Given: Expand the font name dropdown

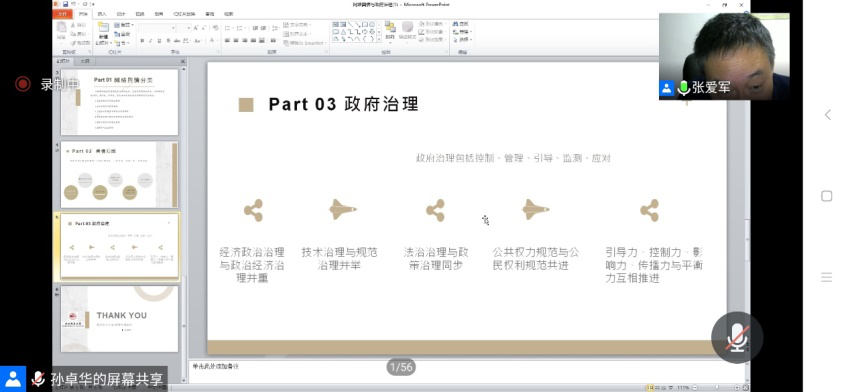Looking at the screenshot, I should (x=173, y=28).
